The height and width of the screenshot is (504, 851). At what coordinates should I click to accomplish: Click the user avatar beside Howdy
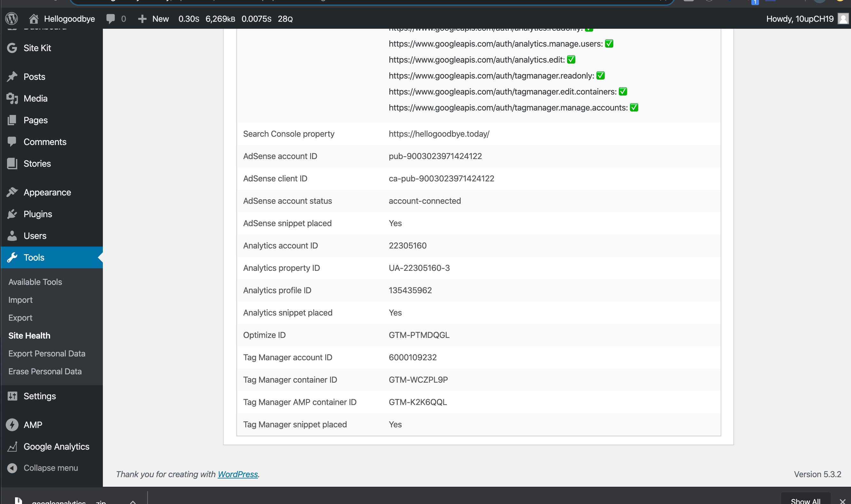point(843,19)
